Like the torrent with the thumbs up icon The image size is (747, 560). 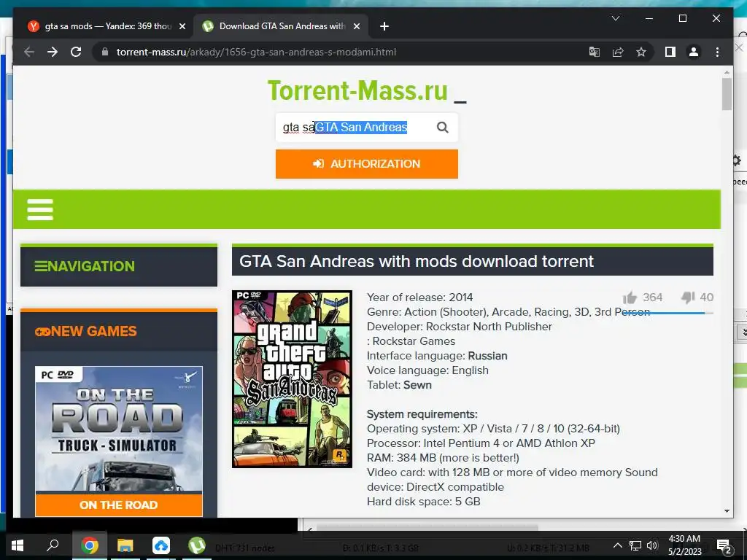coord(630,297)
